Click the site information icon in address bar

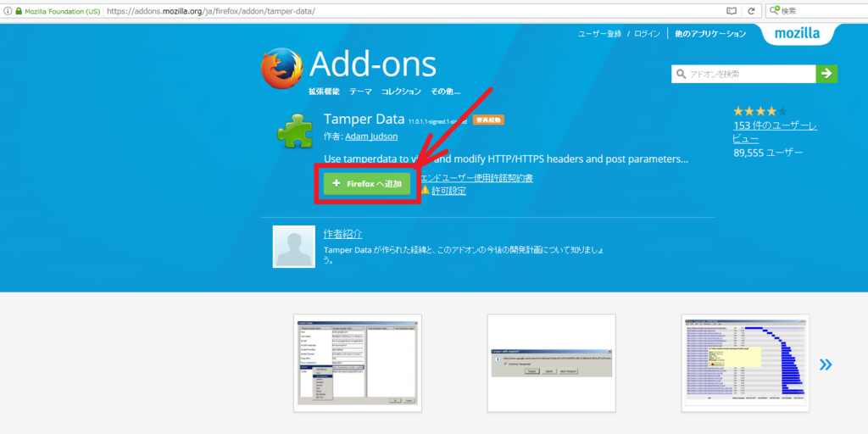8,11
